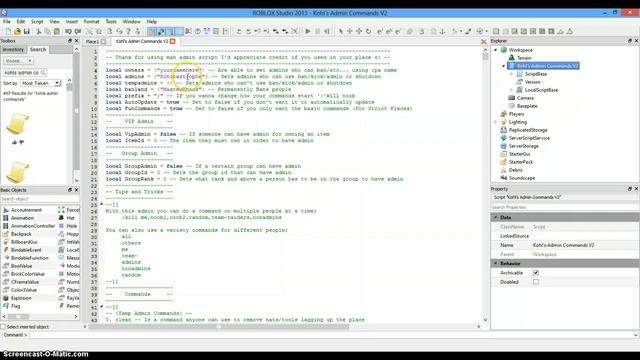Select second script thumbnail in Toolbox
Screen dimensions: 640x360
(17, 173)
